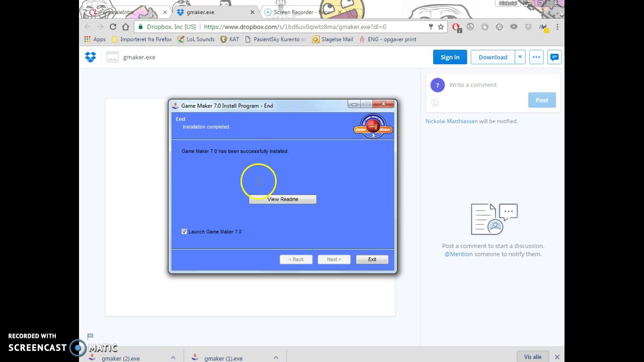
Task: Open the PasientSky Kurento bookmark
Action: tap(275, 39)
